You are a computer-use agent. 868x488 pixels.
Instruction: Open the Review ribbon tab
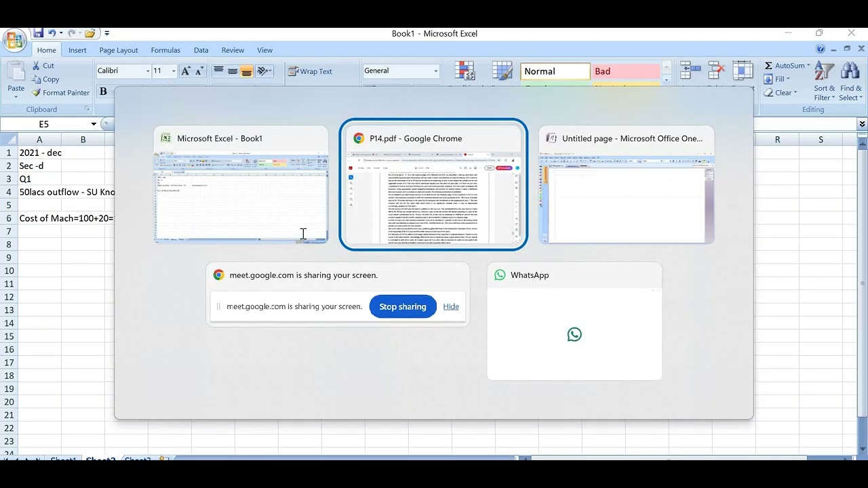233,50
